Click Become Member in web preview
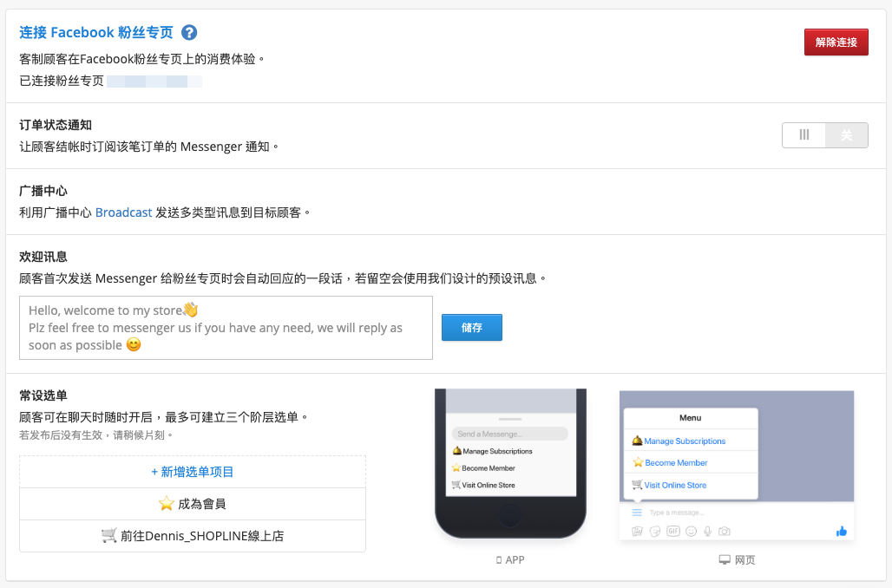 pos(677,463)
